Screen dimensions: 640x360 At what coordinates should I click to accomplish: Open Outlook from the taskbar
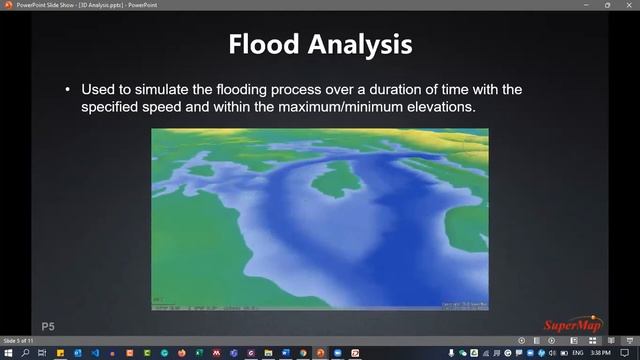tap(78, 353)
